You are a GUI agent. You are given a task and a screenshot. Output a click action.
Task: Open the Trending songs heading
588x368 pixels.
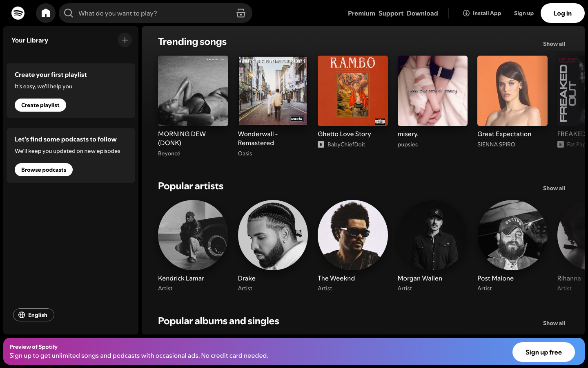point(192,42)
